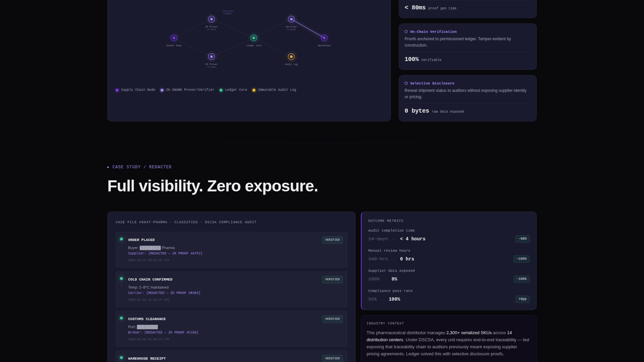
Task: Click the green status dot for Order Placed
Action: point(121,239)
